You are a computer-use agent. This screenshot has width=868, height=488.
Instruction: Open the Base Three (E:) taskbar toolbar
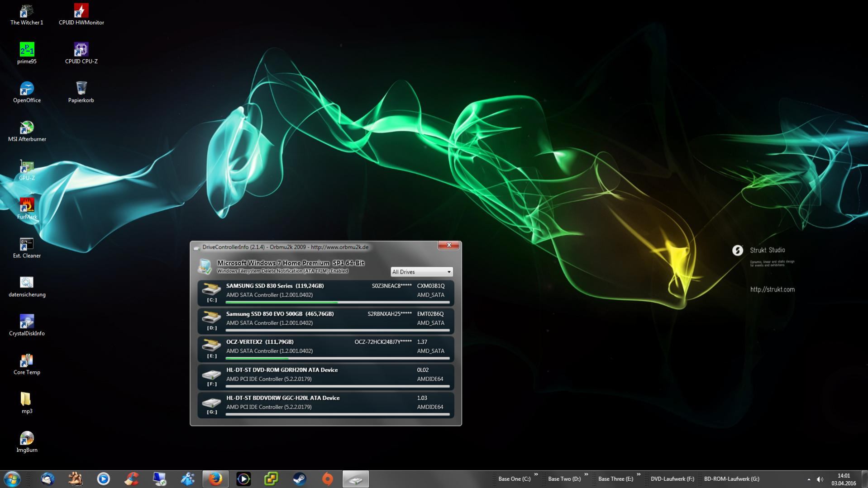pyautogui.click(x=615, y=479)
